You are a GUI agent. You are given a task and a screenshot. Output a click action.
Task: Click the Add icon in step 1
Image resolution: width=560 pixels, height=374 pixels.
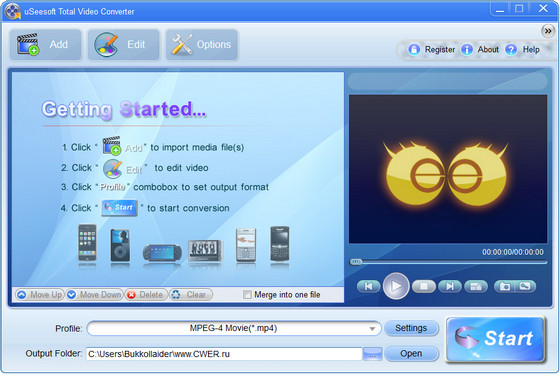coord(111,146)
